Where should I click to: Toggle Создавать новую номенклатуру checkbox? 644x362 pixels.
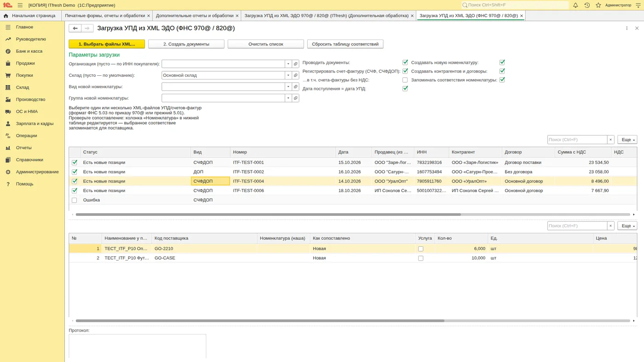(x=502, y=62)
